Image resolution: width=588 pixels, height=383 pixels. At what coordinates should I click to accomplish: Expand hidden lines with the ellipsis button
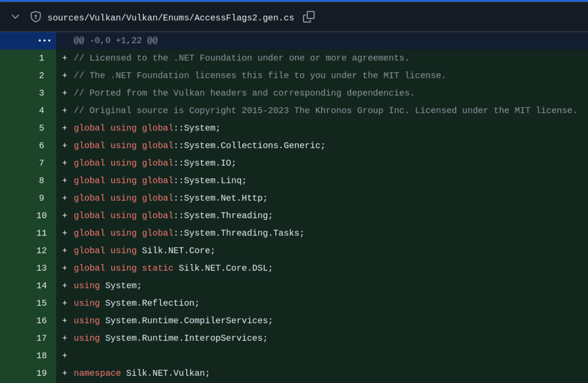(x=44, y=40)
